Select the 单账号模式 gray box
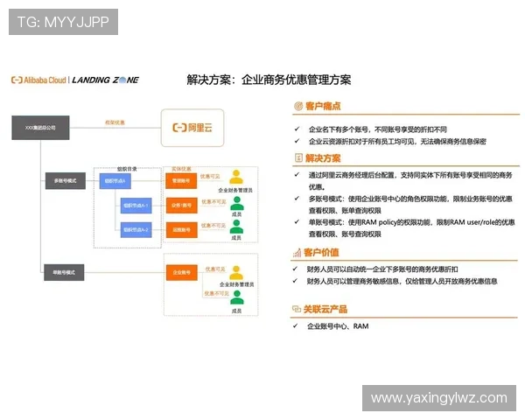This screenshot has width=525, height=420. 64,272
